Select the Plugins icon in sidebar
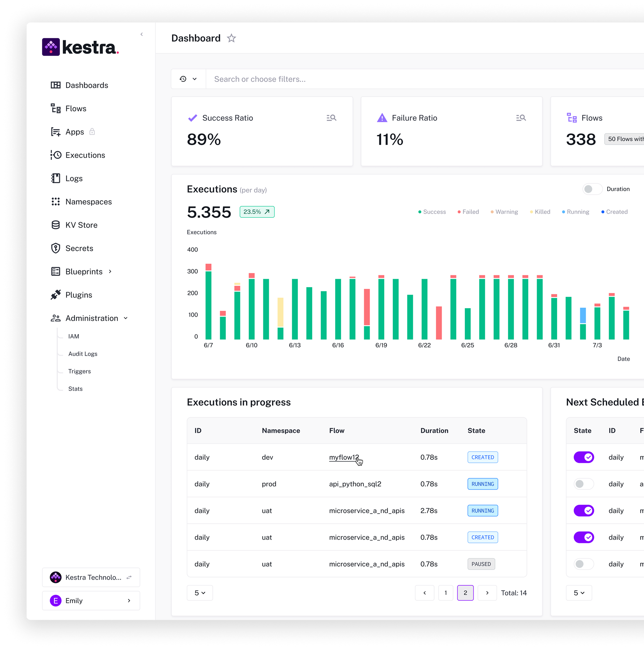Image resolution: width=644 pixels, height=650 pixels. 56,295
